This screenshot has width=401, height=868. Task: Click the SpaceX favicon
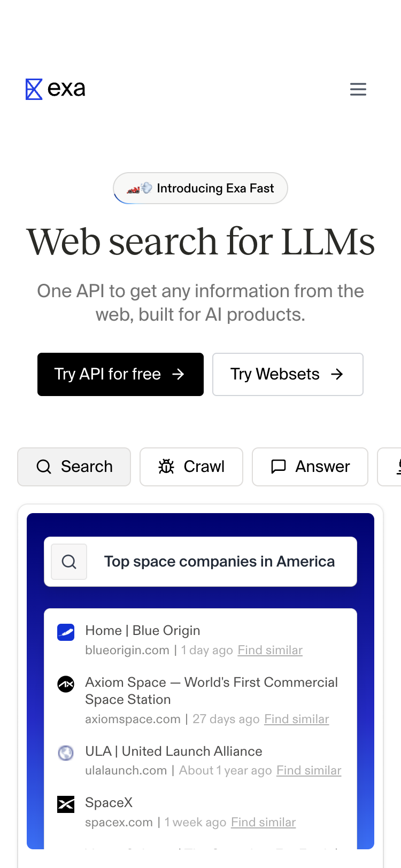[66, 804]
